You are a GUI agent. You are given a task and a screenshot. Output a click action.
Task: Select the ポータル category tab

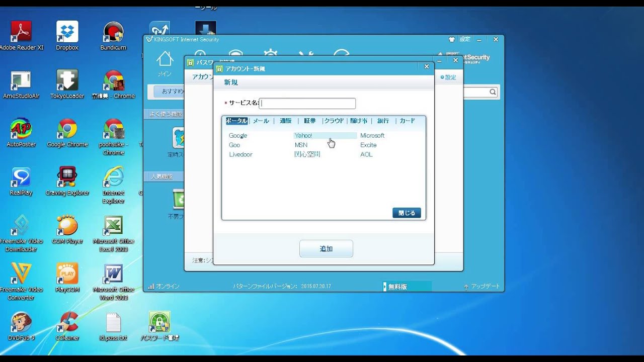(236, 121)
